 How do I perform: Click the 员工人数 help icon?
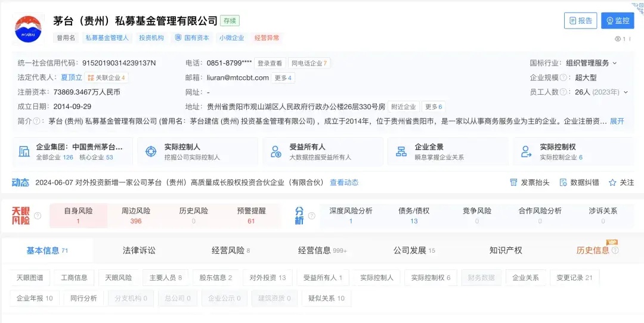(563, 92)
